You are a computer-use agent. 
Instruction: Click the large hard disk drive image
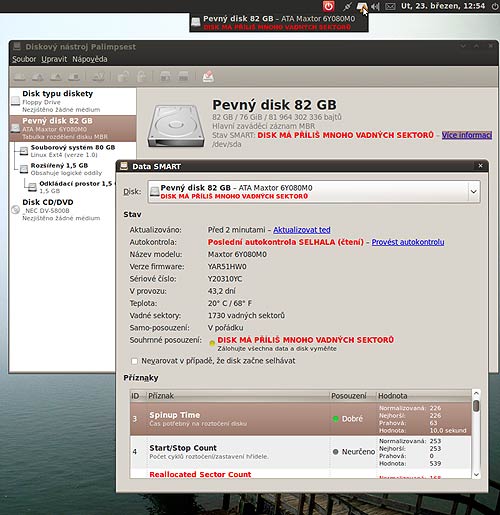tap(176, 126)
